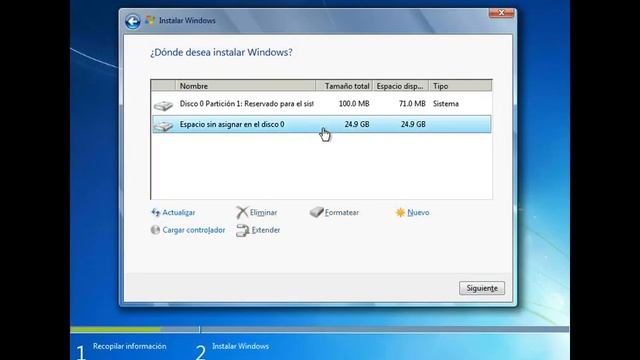The width and height of the screenshot is (640, 360).
Task: Delete the partition with the Eliminar link
Action: point(263,212)
